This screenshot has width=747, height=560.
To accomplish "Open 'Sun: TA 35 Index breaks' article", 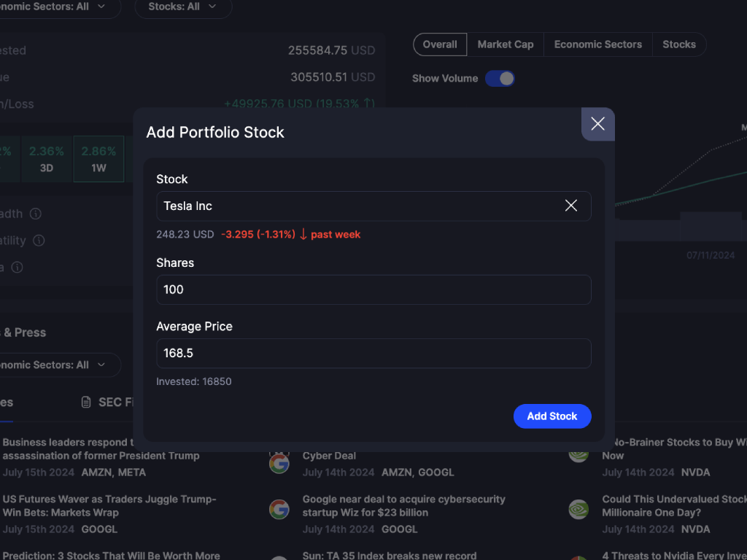I will click(x=390, y=555).
